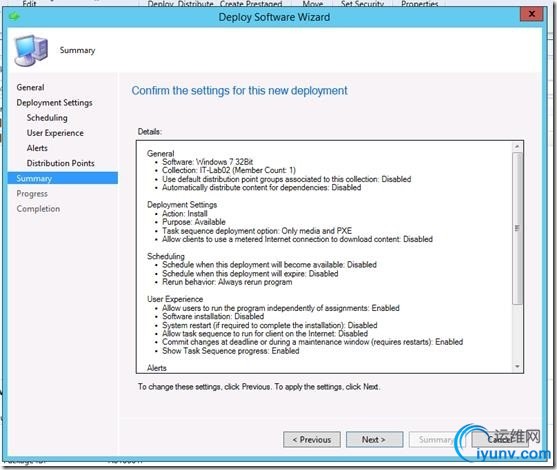Image resolution: width=557 pixels, height=470 pixels.
Task: Click 'Show Task Sequence progress: Enabled' line
Action: pyautogui.click(x=231, y=351)
